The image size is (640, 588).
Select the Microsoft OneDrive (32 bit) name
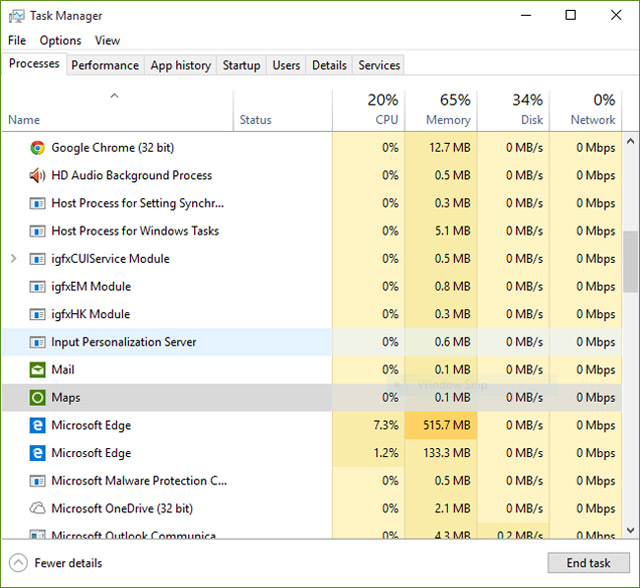tap(122, 508)
